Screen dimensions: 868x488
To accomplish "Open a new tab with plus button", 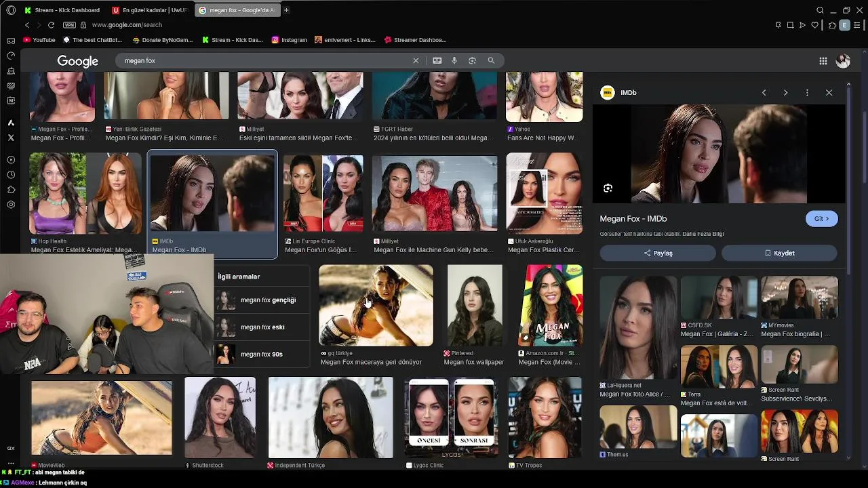I will [286, 10].
